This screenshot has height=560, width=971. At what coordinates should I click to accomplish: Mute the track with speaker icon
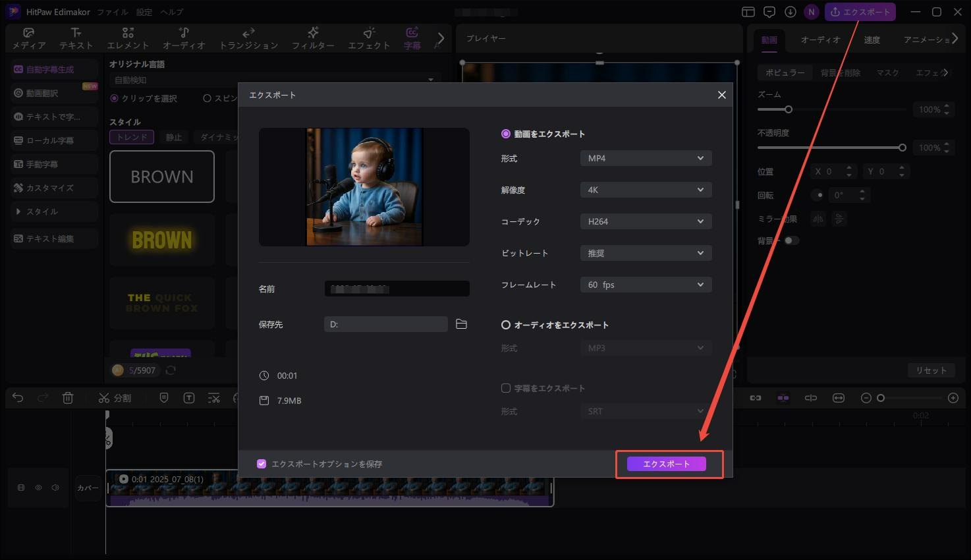tap(55, 488)
